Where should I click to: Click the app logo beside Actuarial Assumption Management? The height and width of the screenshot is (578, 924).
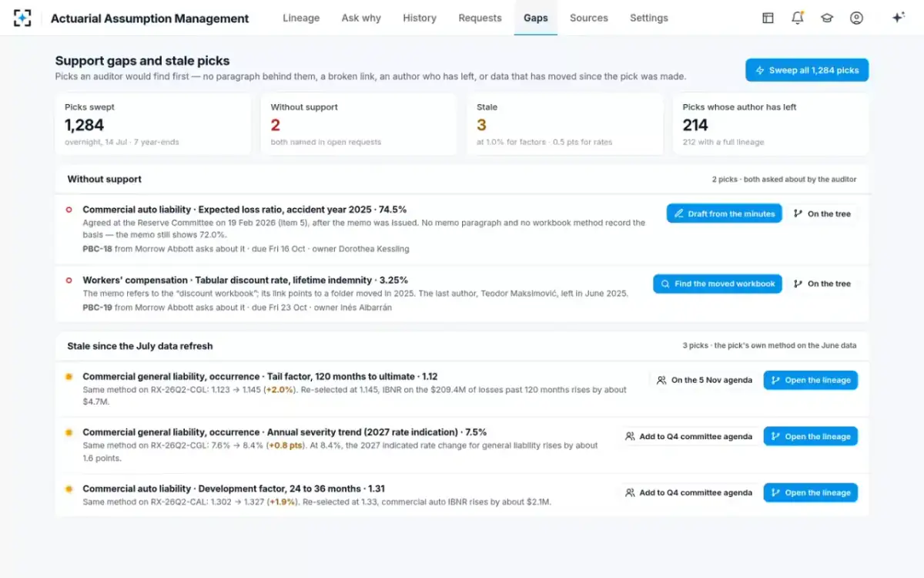pyautogui.click(x=22, y=18)
